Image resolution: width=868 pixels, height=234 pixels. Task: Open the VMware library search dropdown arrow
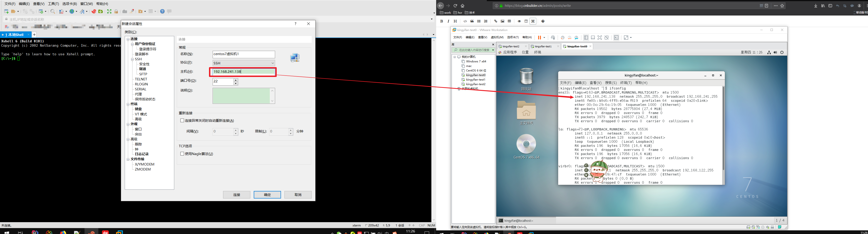coord(493,50)
